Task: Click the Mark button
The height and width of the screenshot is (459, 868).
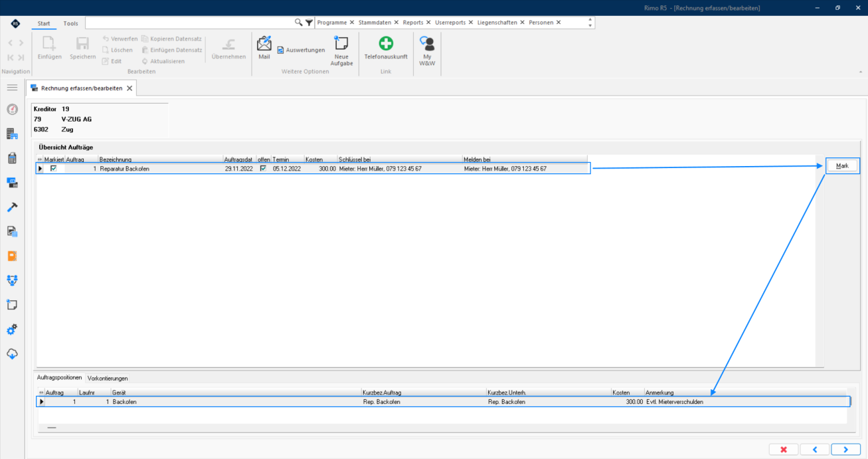Action: (x=843, y=166)
